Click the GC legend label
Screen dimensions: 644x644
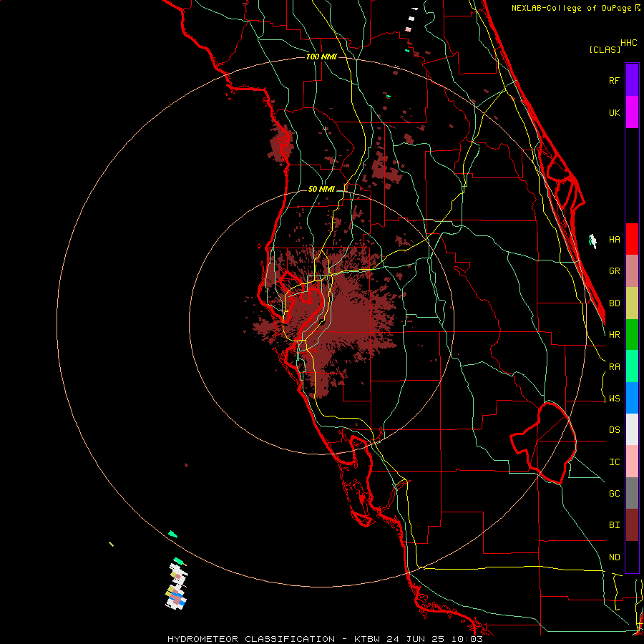[614, 494]
